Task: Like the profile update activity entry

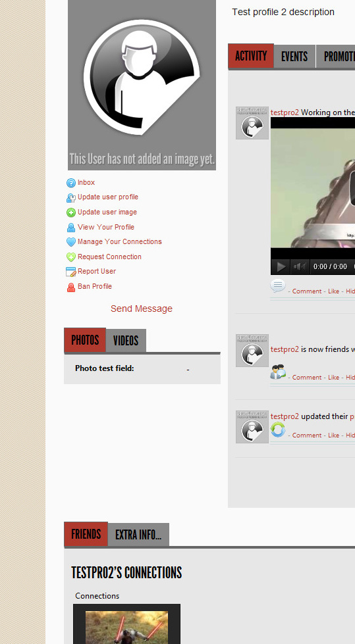Action: pyautogui.click(x=334, y=435)
